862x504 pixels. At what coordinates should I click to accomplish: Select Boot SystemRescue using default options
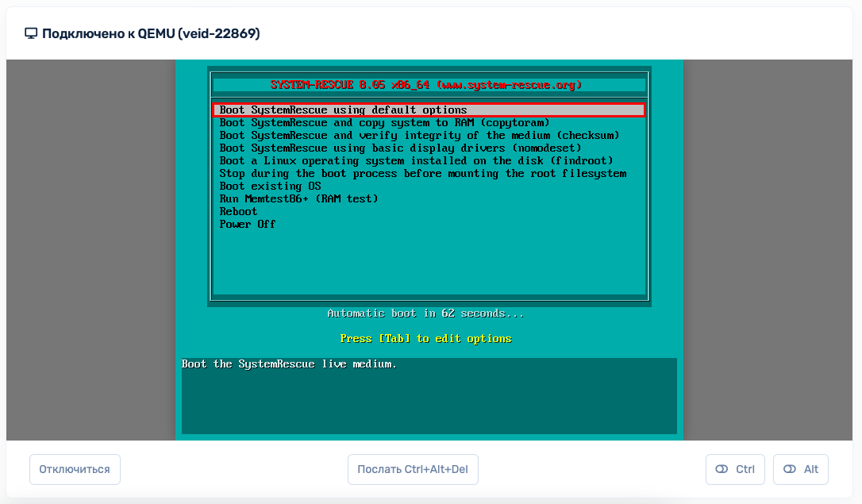click(x=429, y=110)
